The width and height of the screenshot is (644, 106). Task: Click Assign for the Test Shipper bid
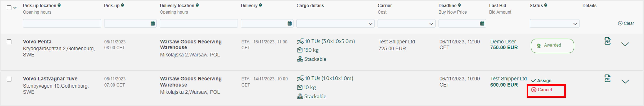[541, 81]
